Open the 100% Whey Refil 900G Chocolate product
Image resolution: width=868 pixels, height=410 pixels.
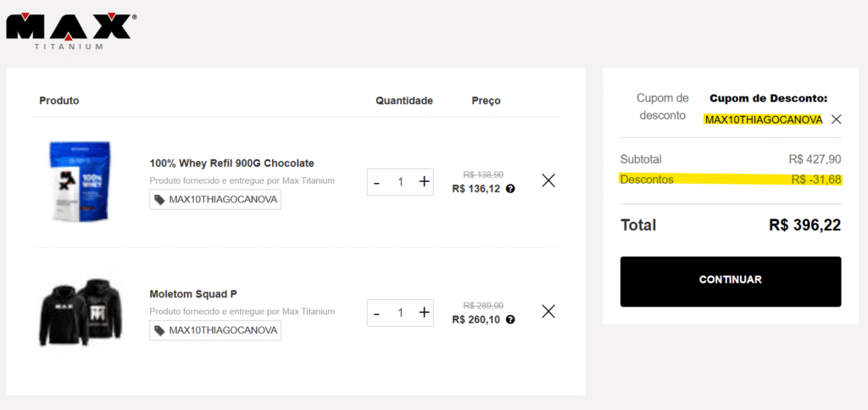231,163
